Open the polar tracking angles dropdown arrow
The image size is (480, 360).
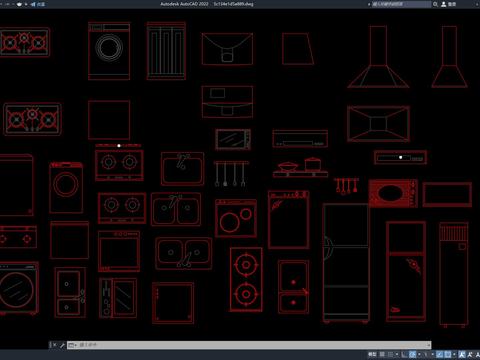pos(419,354)
